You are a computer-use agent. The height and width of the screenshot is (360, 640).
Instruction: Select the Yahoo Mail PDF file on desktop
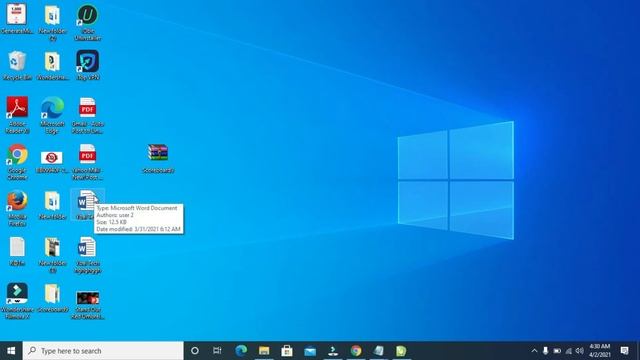[87, 155]
